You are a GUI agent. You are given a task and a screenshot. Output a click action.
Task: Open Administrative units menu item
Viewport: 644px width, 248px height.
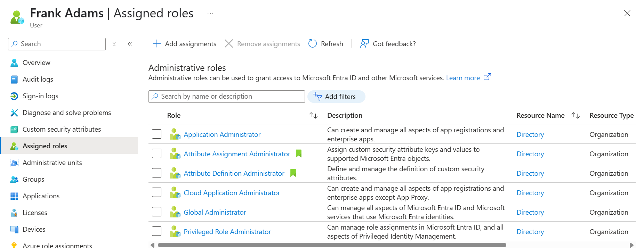[52, 163]
